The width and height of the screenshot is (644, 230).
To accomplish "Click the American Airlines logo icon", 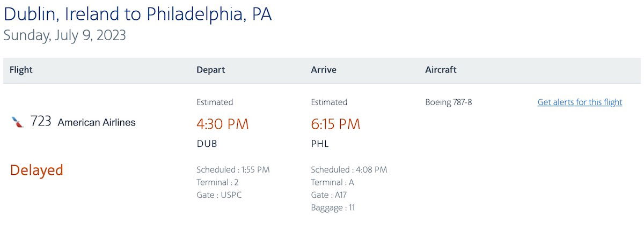I will coord(18,122).
